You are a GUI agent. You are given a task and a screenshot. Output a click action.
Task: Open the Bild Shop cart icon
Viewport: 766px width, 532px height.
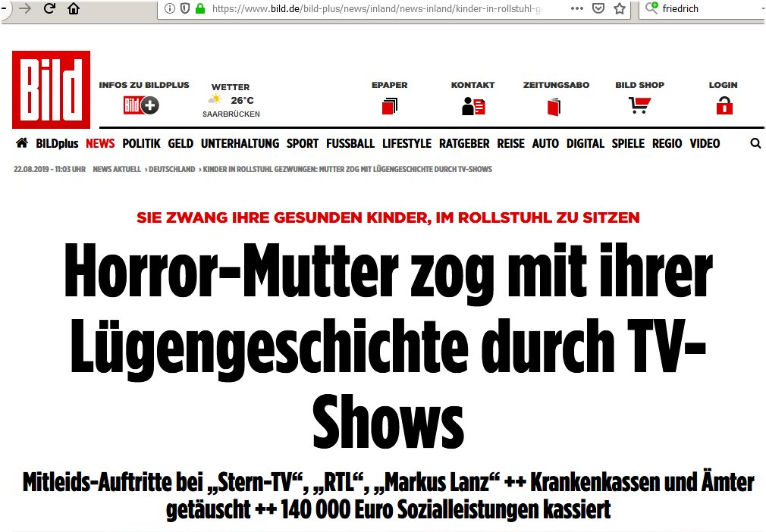[x=639, y=105]
